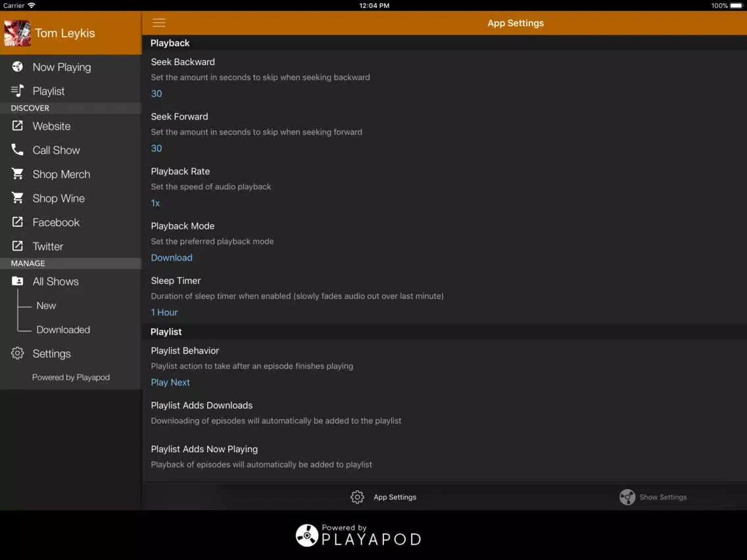Click the Playapod logo icon in footer
This screenshot has height=560, width=747.
(307, 535)
